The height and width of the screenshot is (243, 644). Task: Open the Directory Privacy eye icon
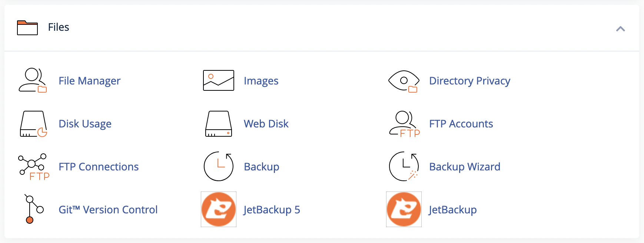click(x=404, y=81)
